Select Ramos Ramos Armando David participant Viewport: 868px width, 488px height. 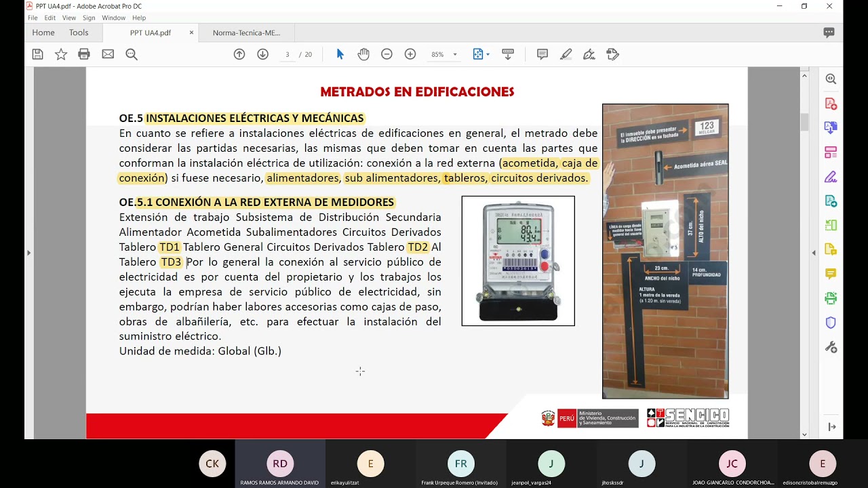click(x=280, y=464)
